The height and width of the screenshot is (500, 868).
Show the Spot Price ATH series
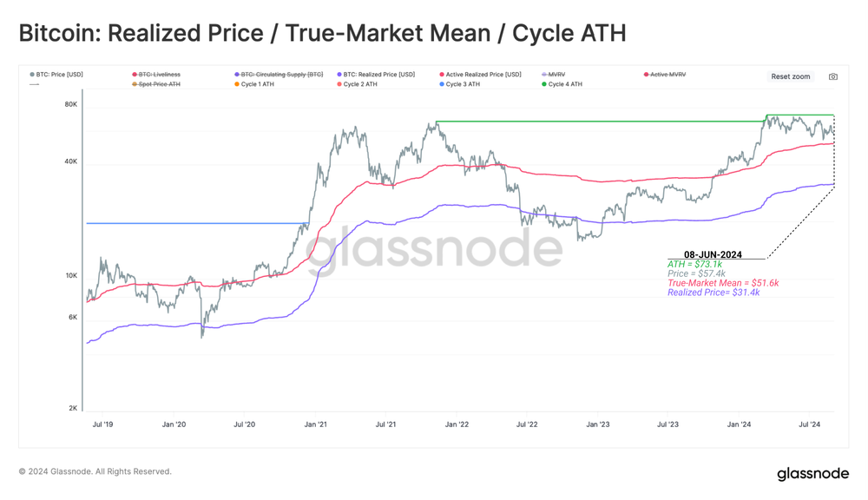coord(156,84)
